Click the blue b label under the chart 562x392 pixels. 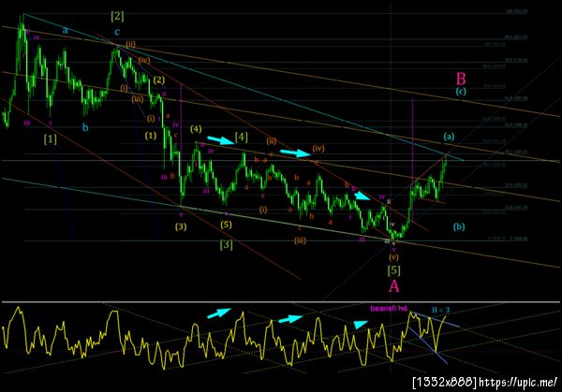[85, 127]
